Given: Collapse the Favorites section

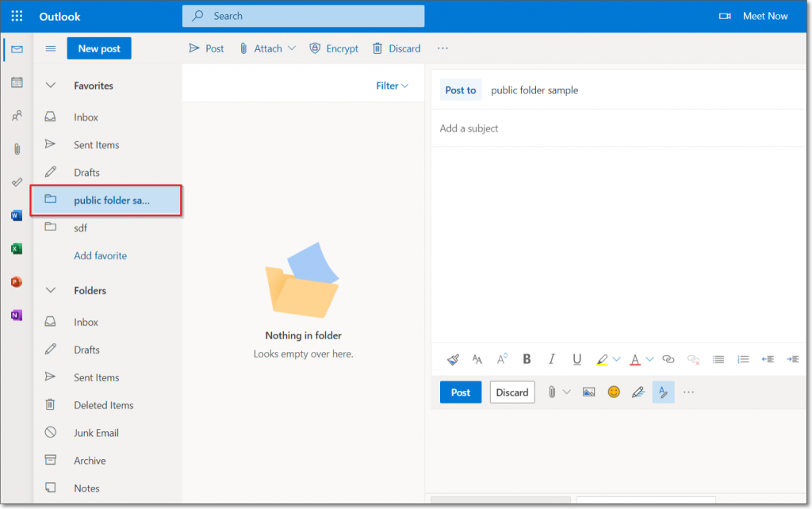Looking at the screenshot, I should [x=51, y=86].
